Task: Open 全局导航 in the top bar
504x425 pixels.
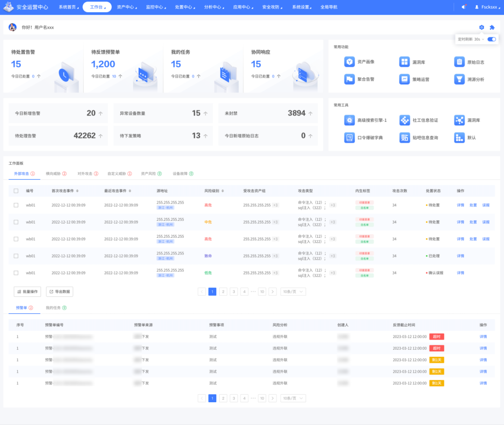Action: [329, 7]
